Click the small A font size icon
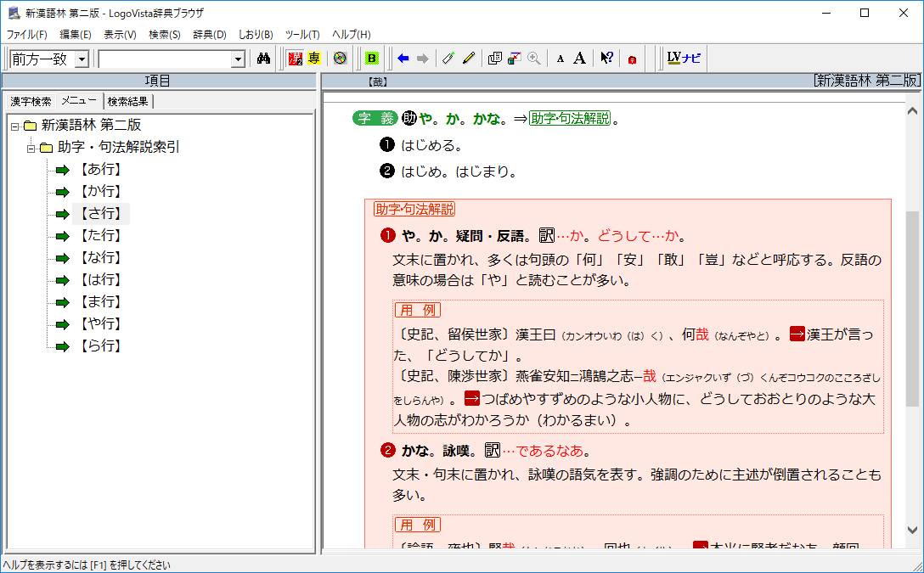Viewport: 924px width, 573px height. [x=560, y=59]
